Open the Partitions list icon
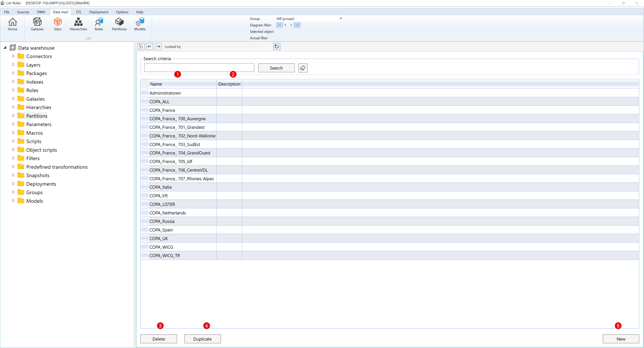Screen dimensions: 644x348 pos(119,24)
